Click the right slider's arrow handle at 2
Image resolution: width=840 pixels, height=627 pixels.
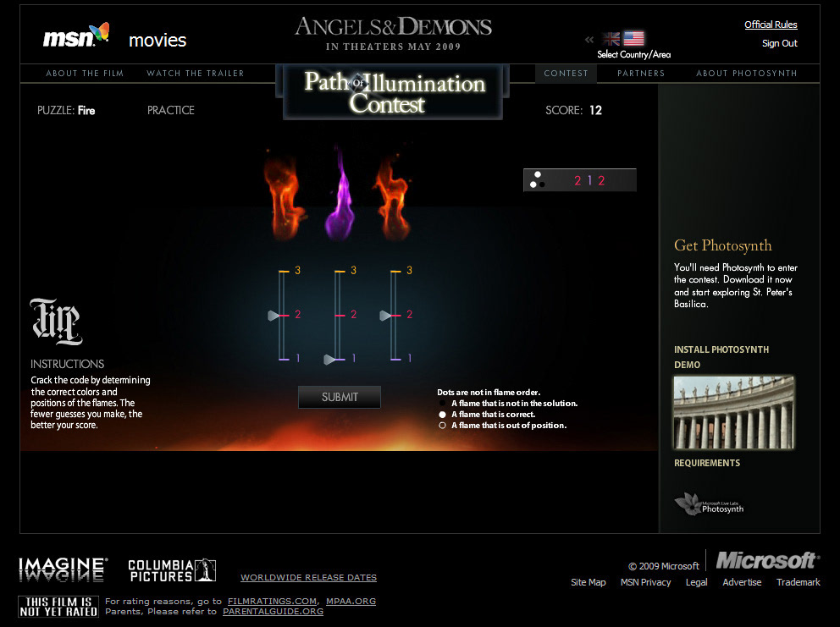pos(386,316)
